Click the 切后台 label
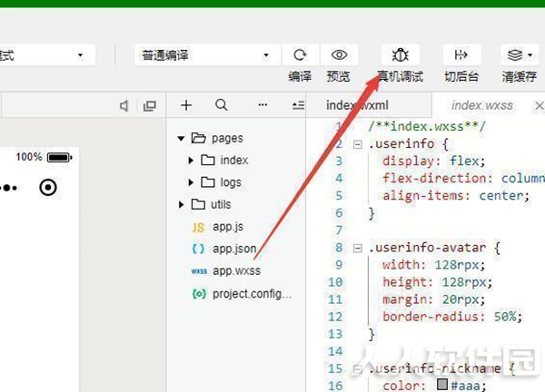 pos(461,76)
